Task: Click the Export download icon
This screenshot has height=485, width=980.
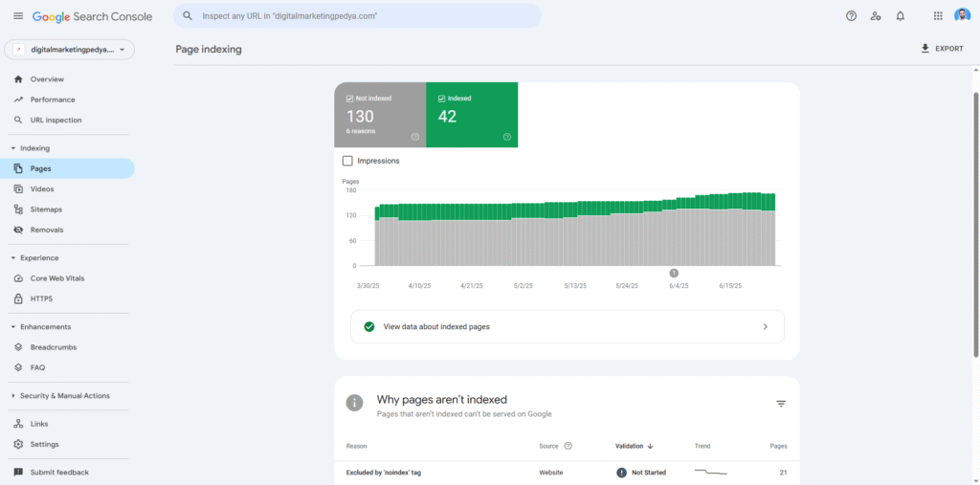Action: pos(925,48)
